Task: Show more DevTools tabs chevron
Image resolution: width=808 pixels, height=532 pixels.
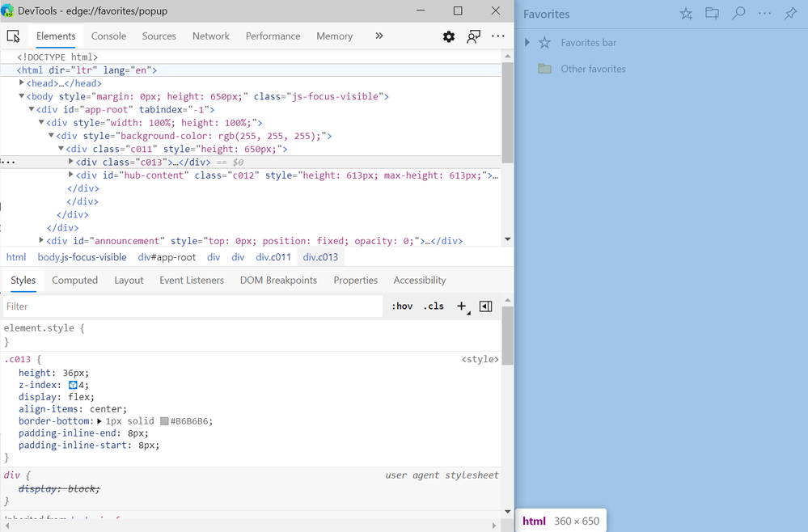Action: [x=379, y=36]
